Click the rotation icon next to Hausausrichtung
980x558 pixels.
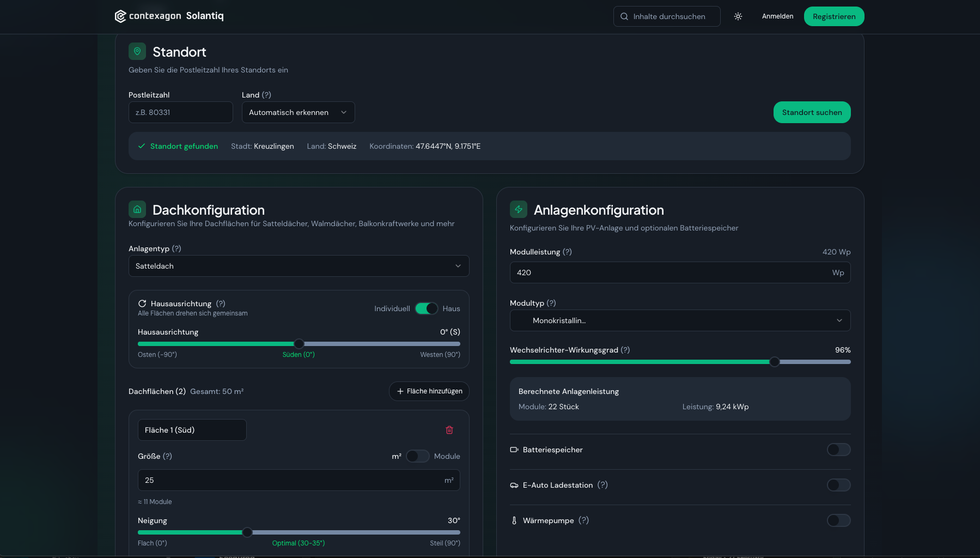[x=142, y=303]
